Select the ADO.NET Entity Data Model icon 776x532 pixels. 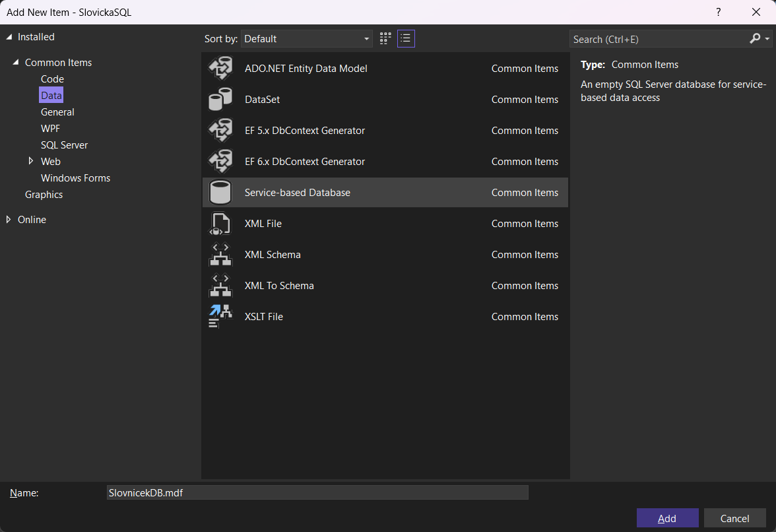coord(220,69)
